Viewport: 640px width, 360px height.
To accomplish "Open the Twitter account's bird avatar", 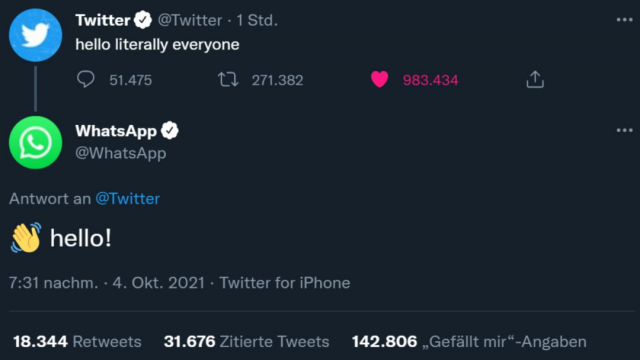I will tap(36, 35).
